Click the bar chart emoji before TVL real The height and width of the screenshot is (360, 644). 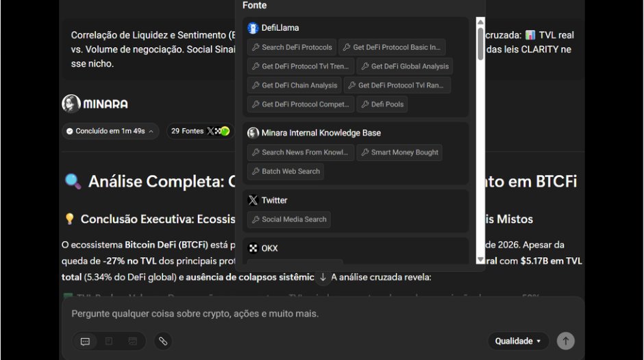[530, 35]
